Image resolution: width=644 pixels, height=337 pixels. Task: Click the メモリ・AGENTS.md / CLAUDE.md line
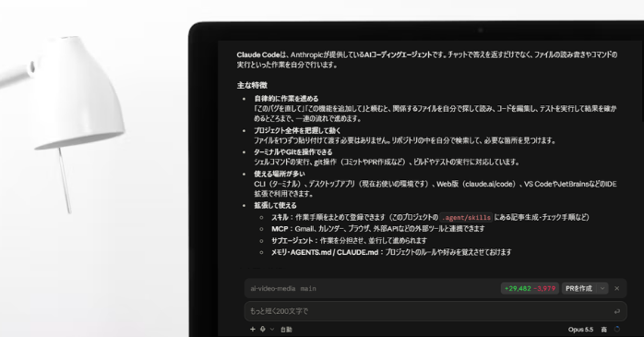pos(391,252)
